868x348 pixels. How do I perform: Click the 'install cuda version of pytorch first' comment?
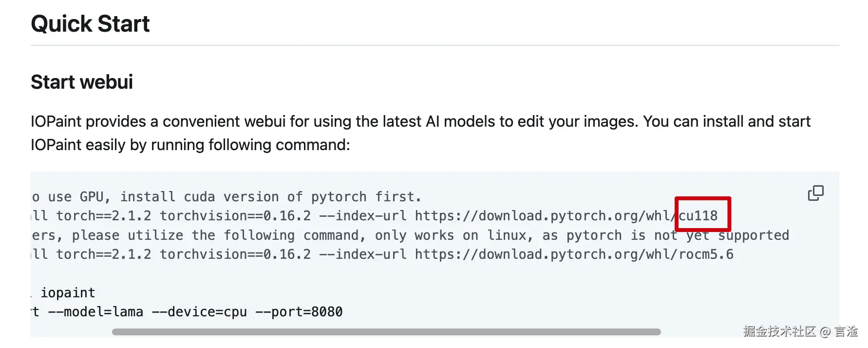(270, 197)
